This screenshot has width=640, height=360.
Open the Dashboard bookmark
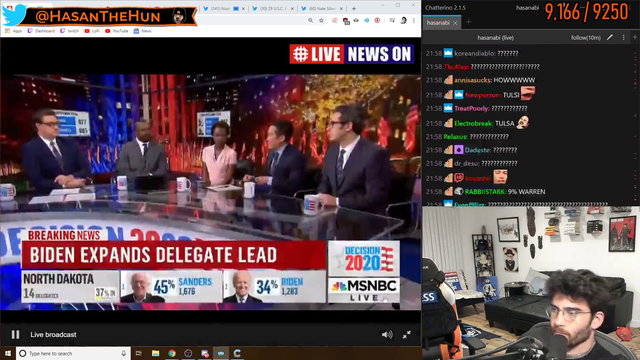pyautogui.click(x=41, y=31)
